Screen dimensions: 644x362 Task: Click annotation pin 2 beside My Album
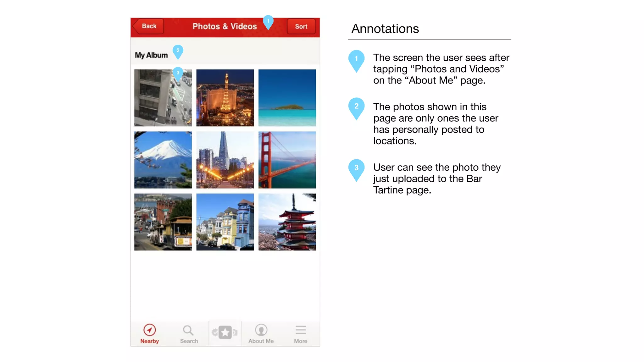[178, 51]
